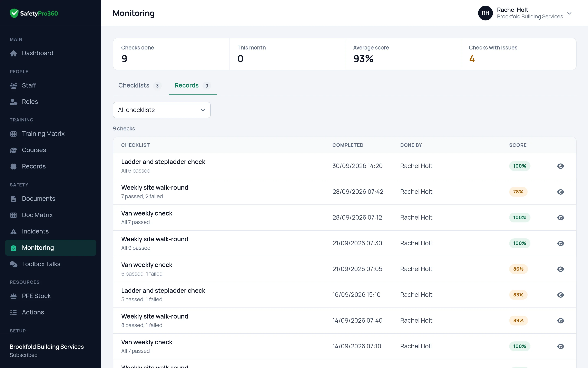
Task: Open the All checklists filter dropdown
Action: pyautogui.click(x=161, y=110)
